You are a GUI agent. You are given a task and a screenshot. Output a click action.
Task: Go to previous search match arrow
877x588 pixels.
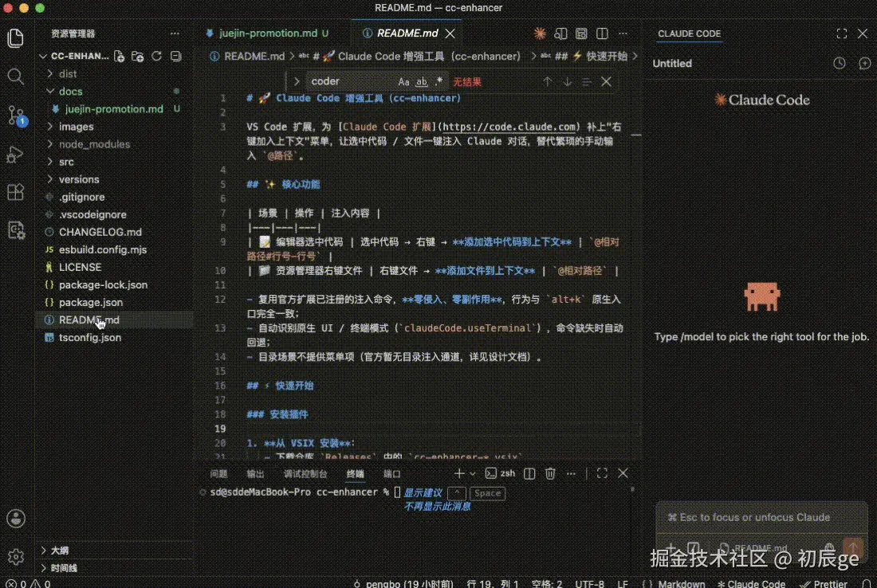(x=547, y=81)
